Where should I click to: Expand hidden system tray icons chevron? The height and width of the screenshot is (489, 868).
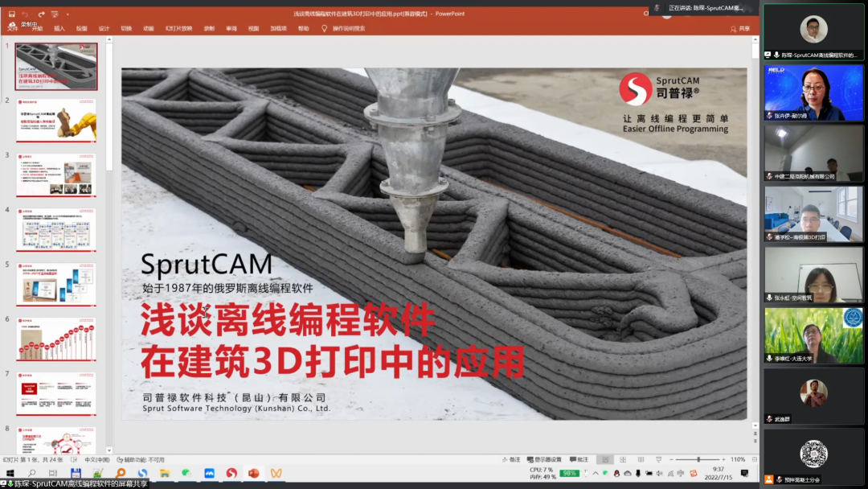click(x=596, y=474)
